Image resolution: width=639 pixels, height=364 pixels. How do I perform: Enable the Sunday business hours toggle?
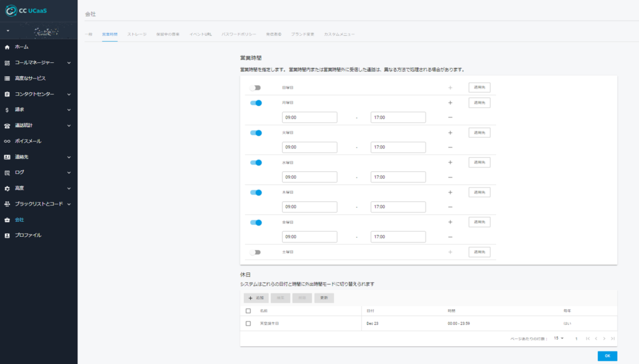[x=255, y=88]
